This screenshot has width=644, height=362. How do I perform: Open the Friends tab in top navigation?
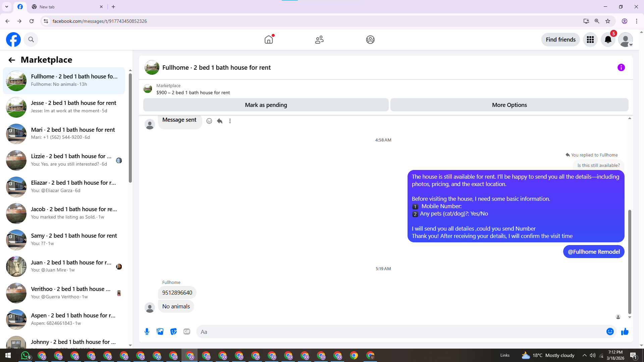click(x=319, y=40)
